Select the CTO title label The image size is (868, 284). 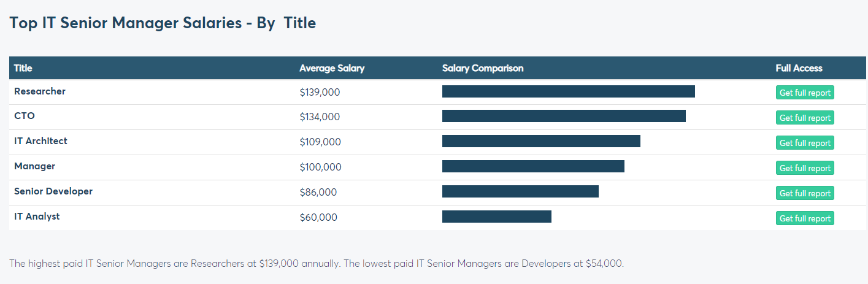pos(25,116)
